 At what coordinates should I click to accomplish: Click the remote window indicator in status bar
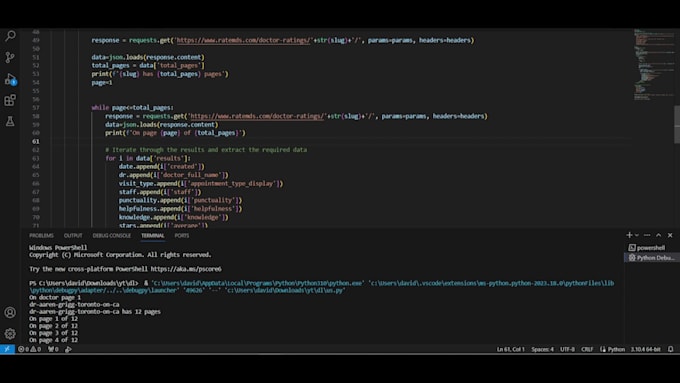(7, 349)
